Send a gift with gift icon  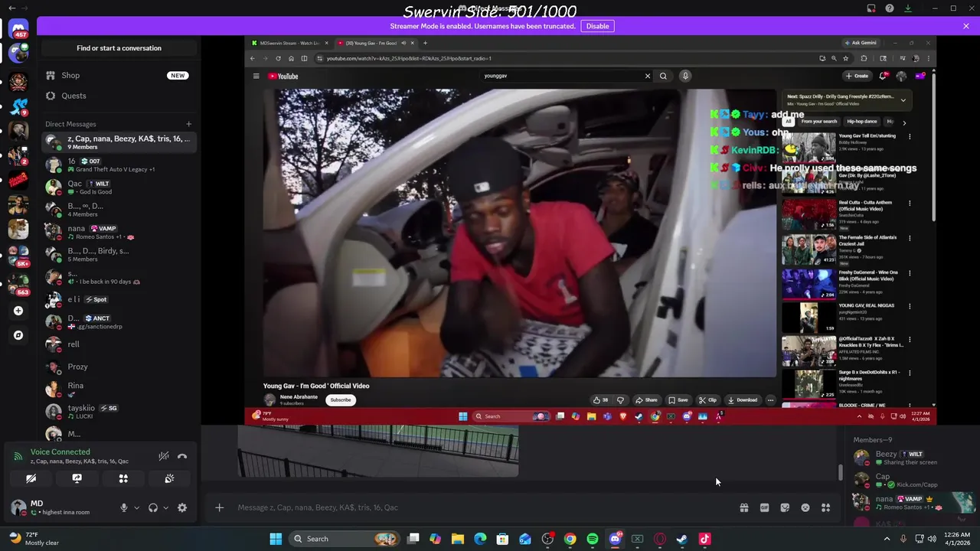[x=743, y=507]
